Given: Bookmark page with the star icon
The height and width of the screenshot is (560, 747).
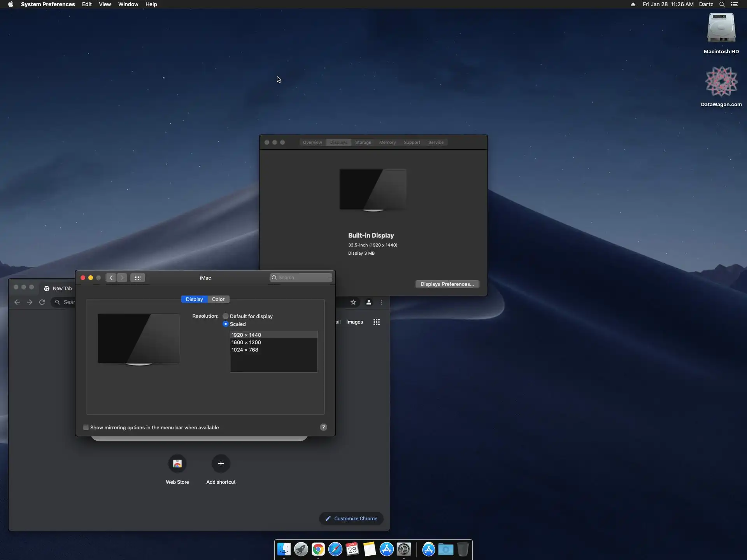Looking at the screenshot, I should [x=353, y=302].
